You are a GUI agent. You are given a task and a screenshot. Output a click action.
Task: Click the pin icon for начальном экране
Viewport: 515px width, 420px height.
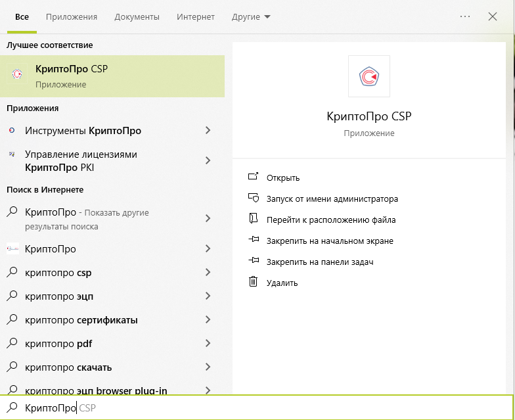pyautogui.click(x=254, y=239)
